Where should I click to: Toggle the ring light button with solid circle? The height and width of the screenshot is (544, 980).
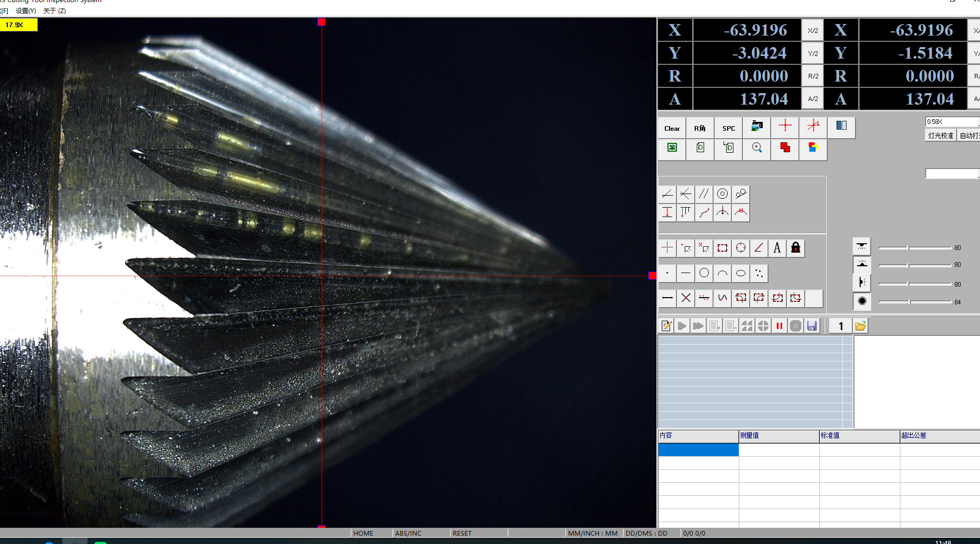coord(862,301)
